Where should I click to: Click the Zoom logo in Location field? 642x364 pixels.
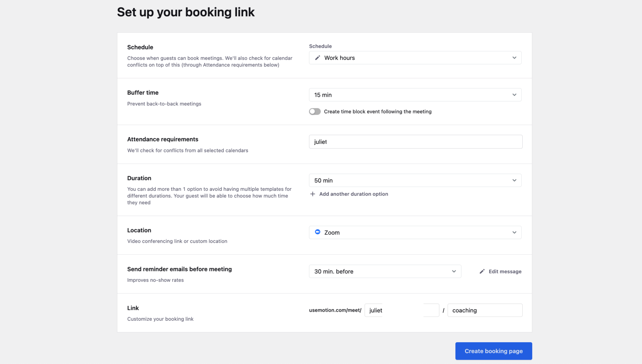click(x=317, y=232)
